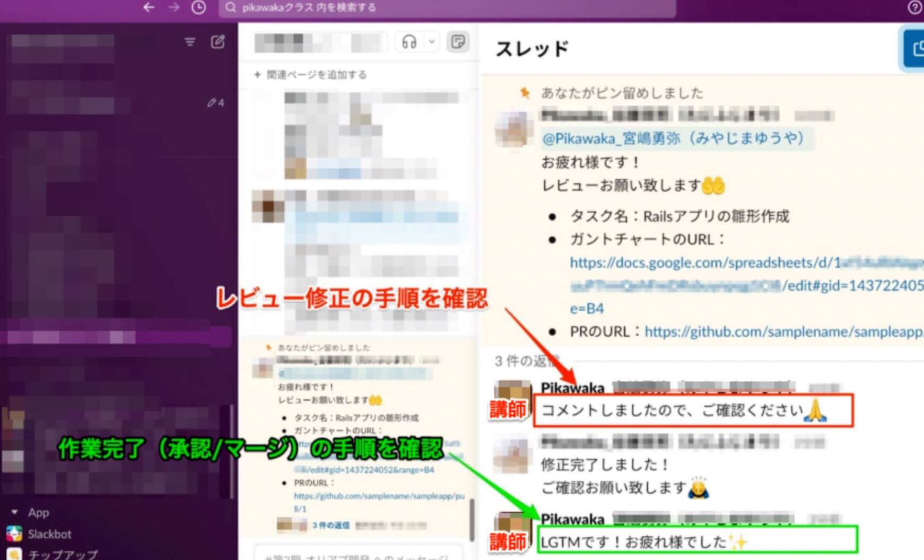Open the チップアップ app
The image size is (924, 560).
(x=63, y=554)
